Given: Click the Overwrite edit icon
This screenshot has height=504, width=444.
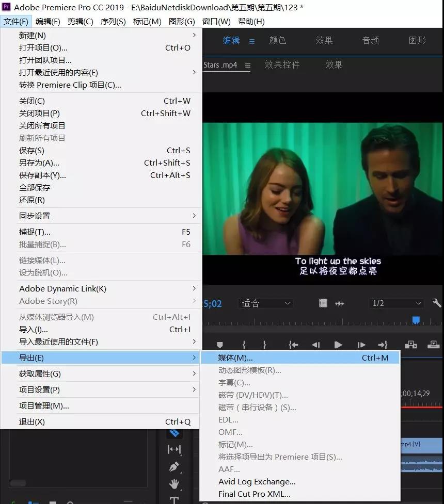Looking at the screenshot, I should coord(433,345).
